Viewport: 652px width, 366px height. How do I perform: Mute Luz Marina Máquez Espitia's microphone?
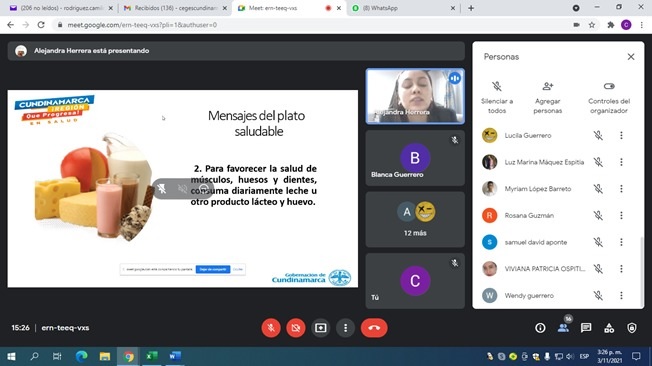598,162
